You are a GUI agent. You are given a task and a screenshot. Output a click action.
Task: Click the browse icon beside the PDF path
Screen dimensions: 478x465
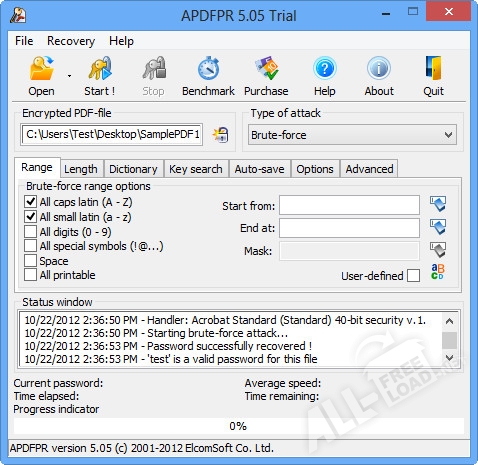coord(220,135)
